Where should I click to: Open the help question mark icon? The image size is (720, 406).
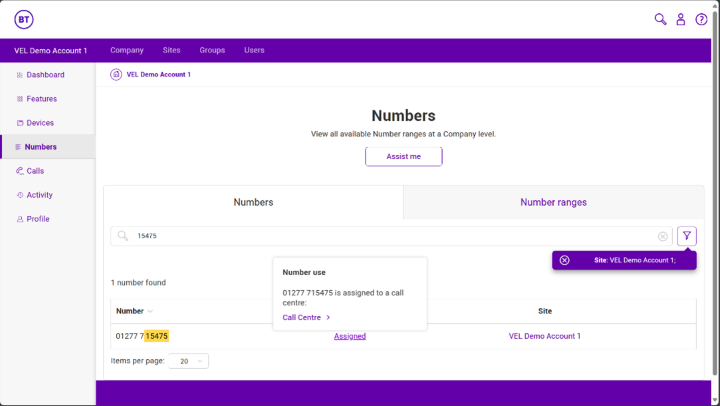click(701, 19)
